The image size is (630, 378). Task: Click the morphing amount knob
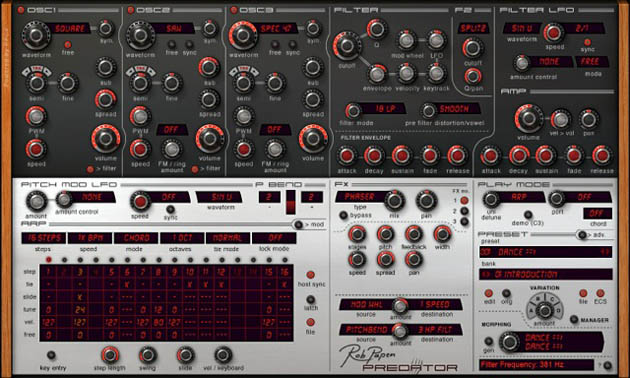pyautogui.click(x=509, y=342)
